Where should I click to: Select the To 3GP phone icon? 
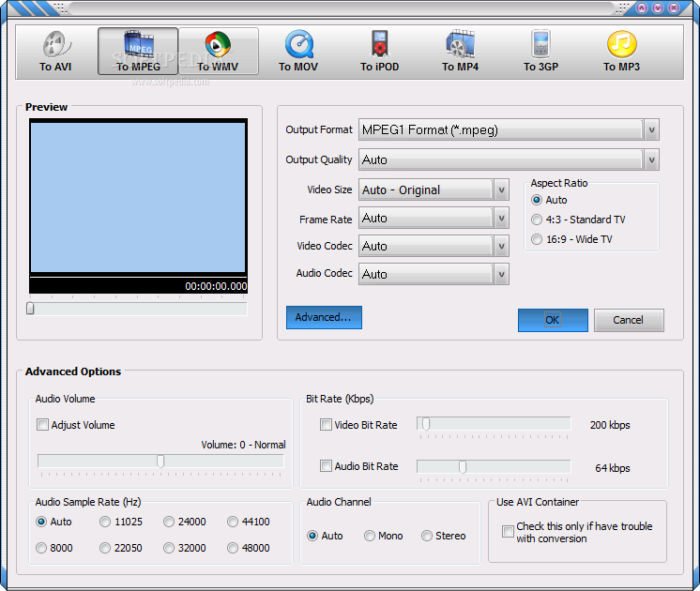pos(541,44)
